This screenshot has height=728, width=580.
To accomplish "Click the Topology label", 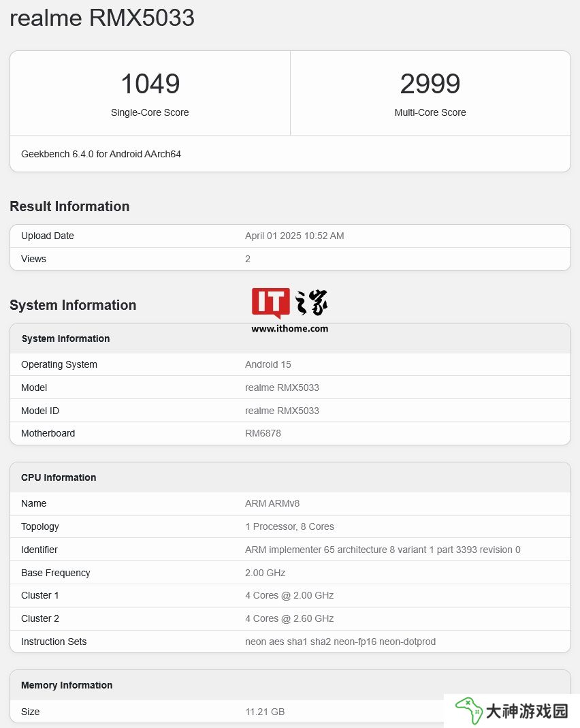I will pos(40,526).
